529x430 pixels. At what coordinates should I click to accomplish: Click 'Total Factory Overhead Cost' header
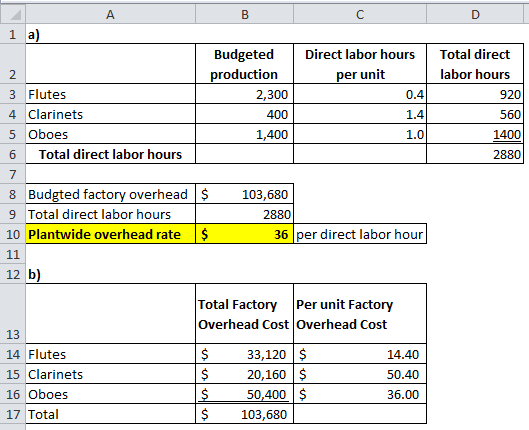[x=245, y=314]
